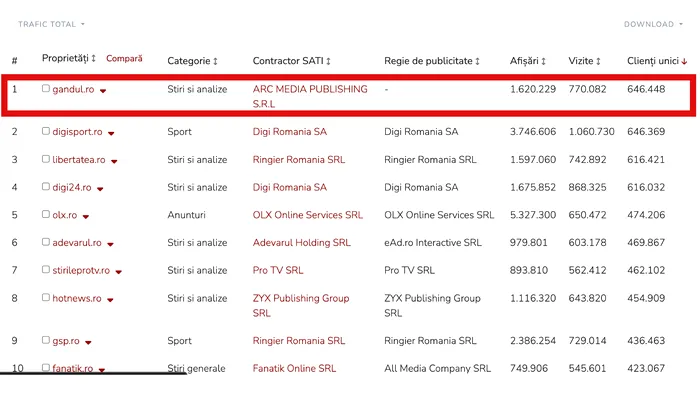Open the Trafic Total dropdown
700x394 pixels.
pos(51,24)
